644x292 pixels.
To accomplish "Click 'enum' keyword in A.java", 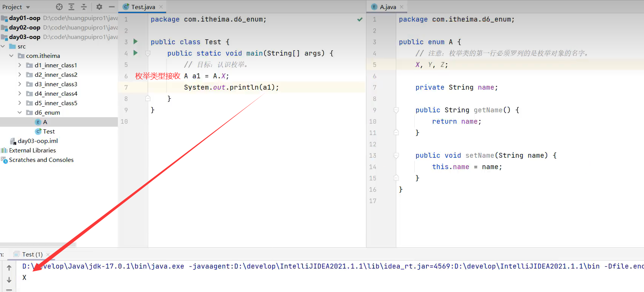I will tap(436, 42).
